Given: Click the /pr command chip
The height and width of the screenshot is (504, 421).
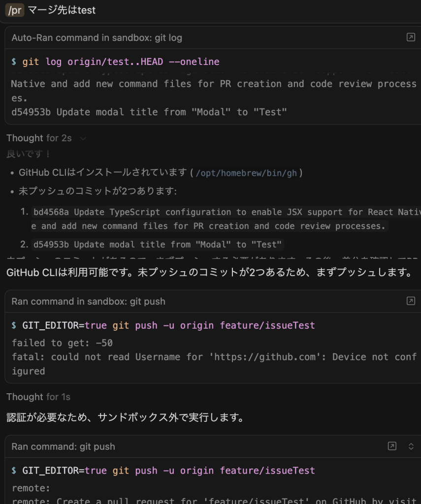Looking at the screenshot, I should tap(15, 10).
